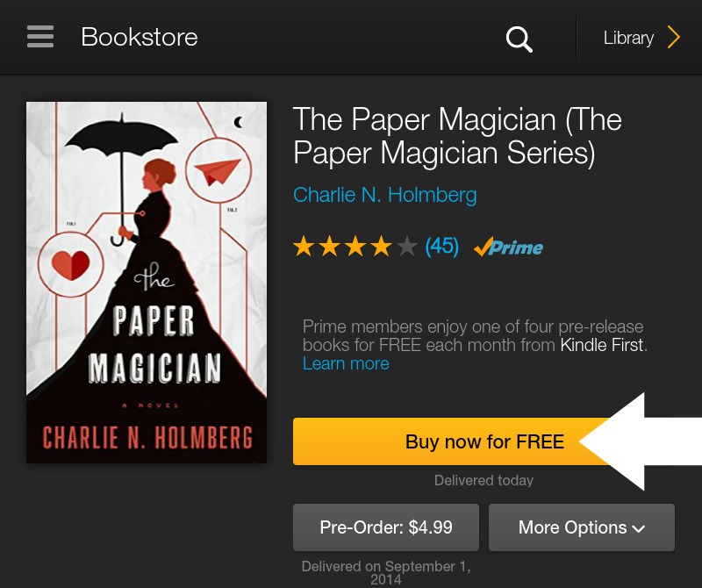Expand the More Options dropdown

[581, 527]
